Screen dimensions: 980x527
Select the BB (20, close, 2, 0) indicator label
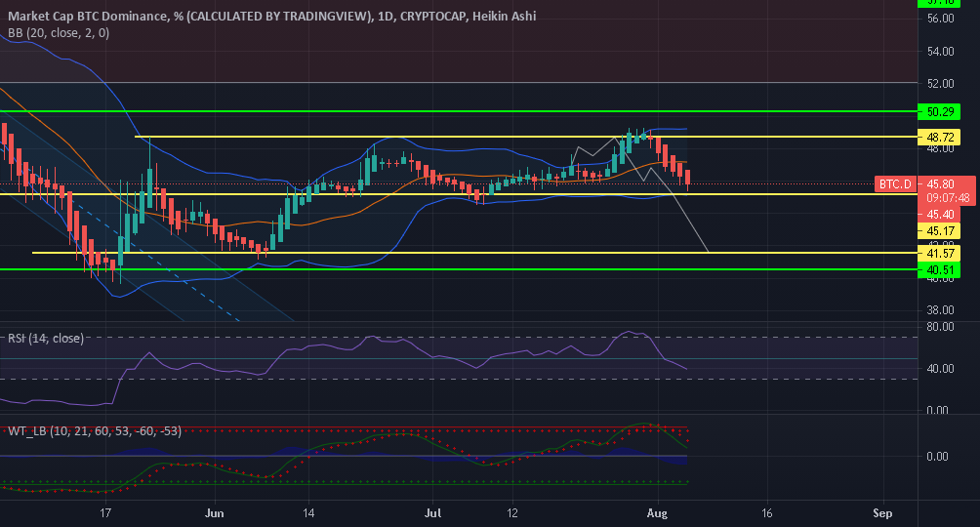[x=59, y=32]
